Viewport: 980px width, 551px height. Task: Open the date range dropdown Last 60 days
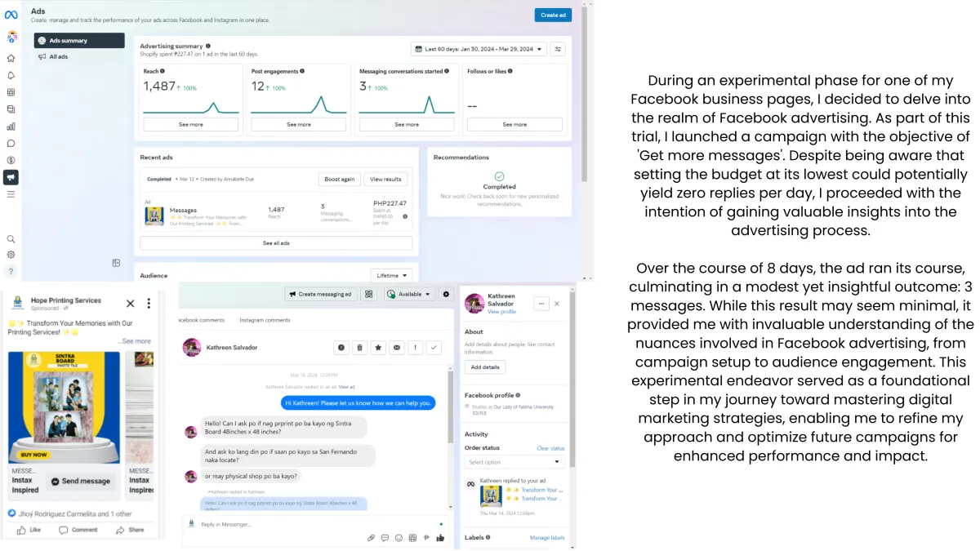pyautogui.click(x=479, y=49)
